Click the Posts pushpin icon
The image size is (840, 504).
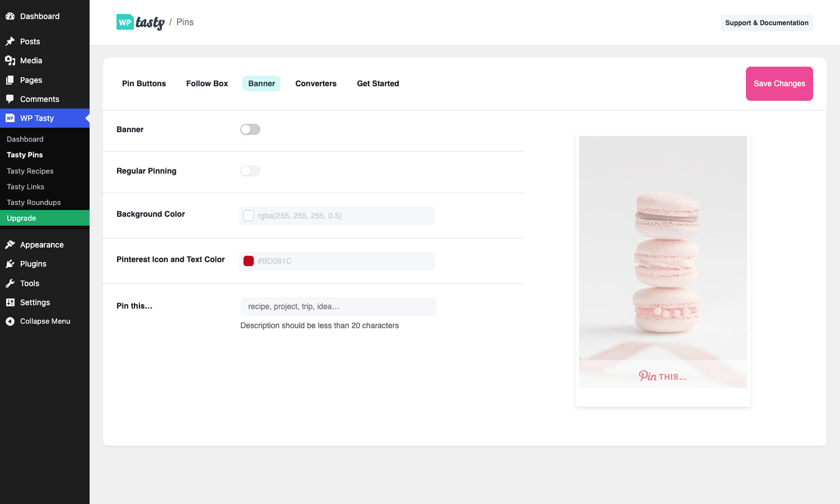click(x=10, y=41)
